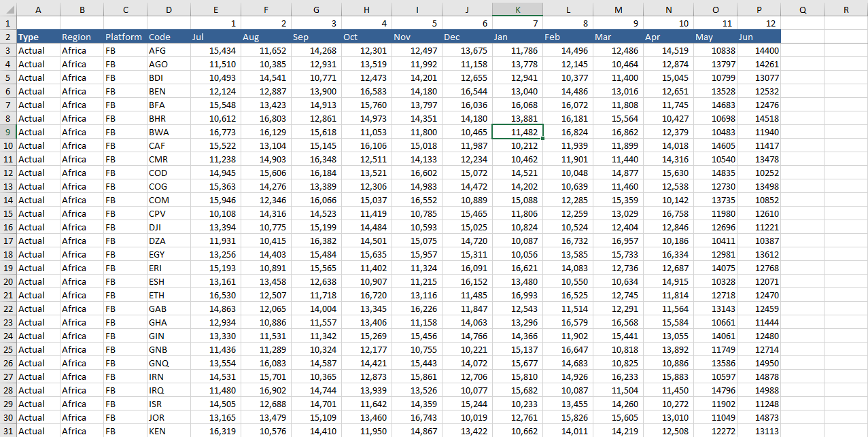This screenshot has height=437, width=868.
Task: Select code cell KEN
Action: click(x=169, y=431)
